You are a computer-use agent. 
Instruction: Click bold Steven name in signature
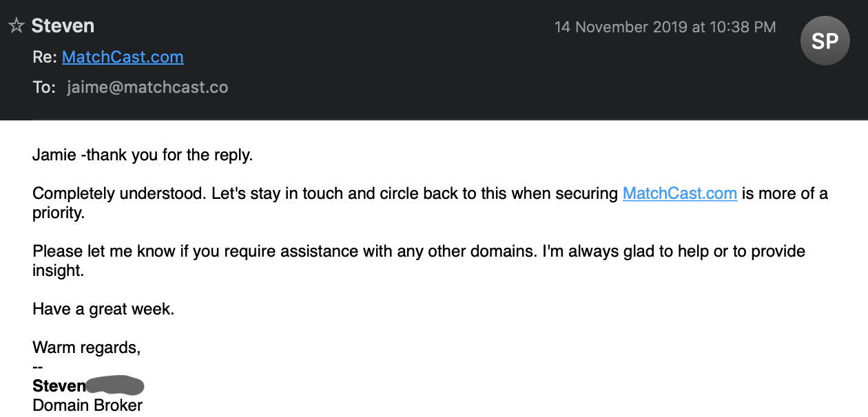(x=59, y=385)
